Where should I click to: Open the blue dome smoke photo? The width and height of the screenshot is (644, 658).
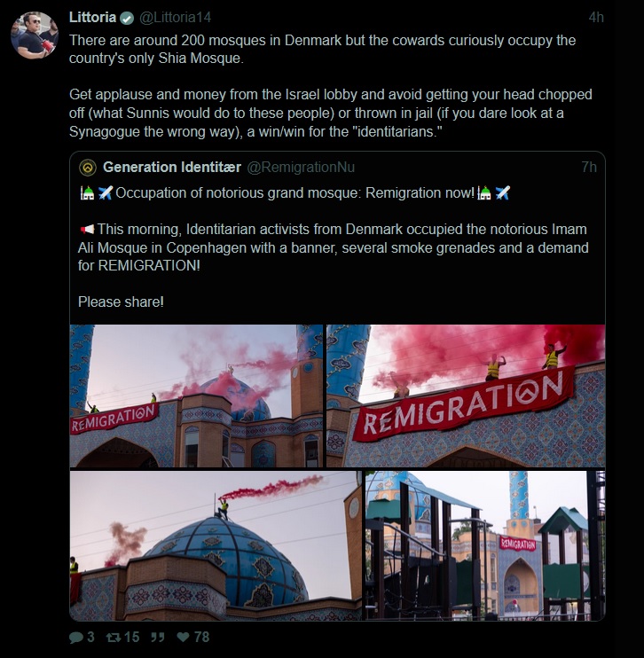click(216, 545)
